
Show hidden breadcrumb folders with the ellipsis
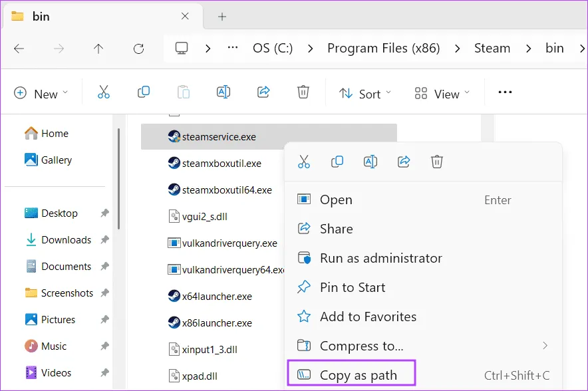(233, 48)
